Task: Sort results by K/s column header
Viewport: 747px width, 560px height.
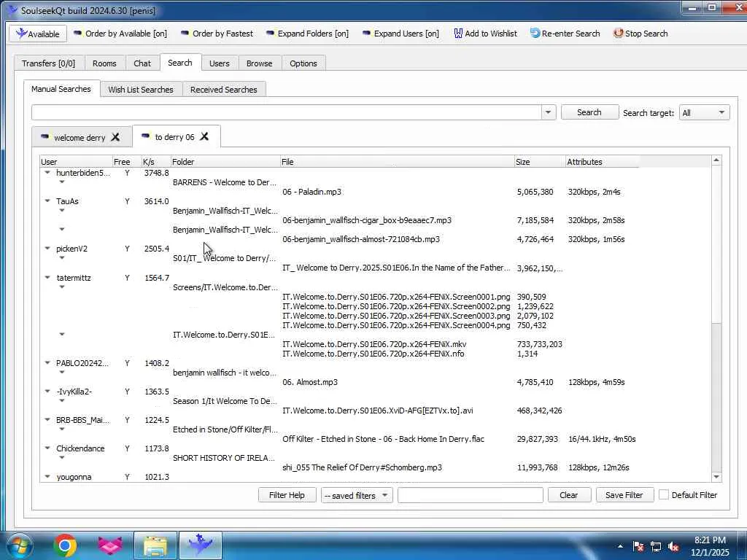Action: 156,162
